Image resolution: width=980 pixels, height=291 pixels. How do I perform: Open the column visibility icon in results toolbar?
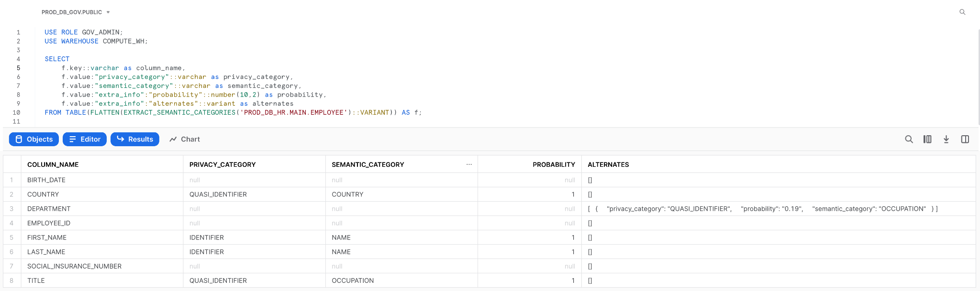click(x=927, y=139)
